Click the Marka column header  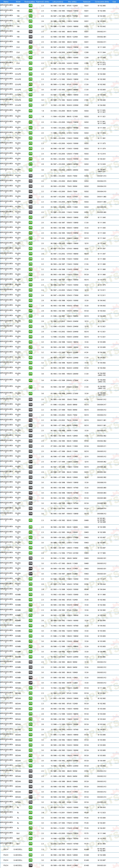point(6,2)
